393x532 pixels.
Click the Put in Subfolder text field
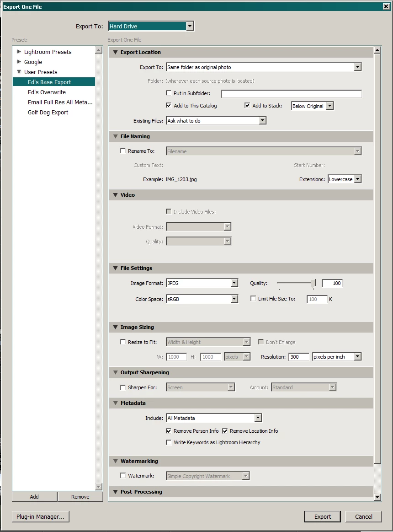pos(292,94)
